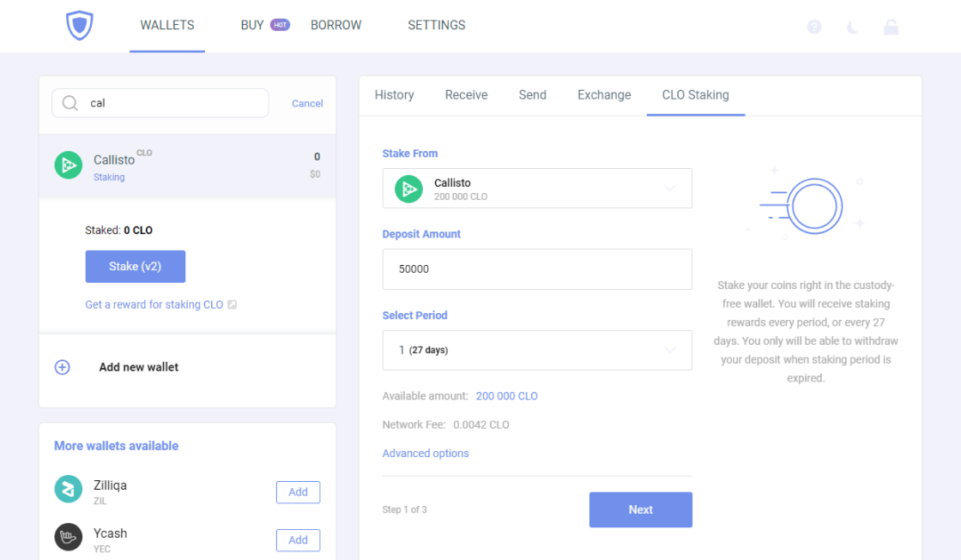Click the Next button
The image size is (961, 560).
tap(641, 509)
